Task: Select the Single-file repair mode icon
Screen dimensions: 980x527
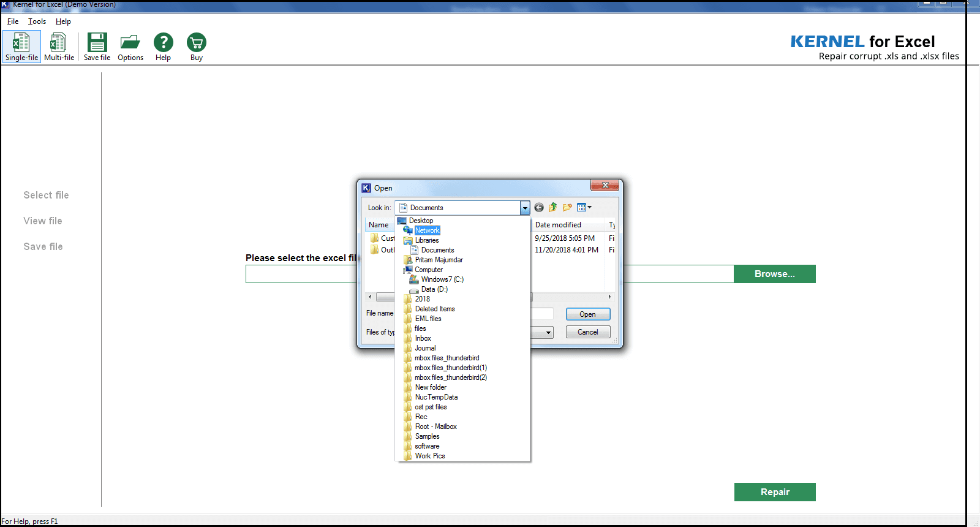Action: [21, 47]
